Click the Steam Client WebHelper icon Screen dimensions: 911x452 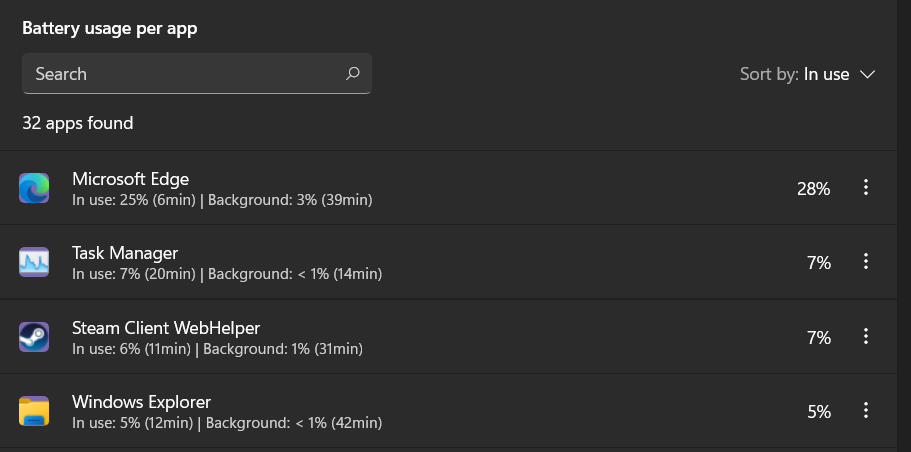(x=34, y=337)
